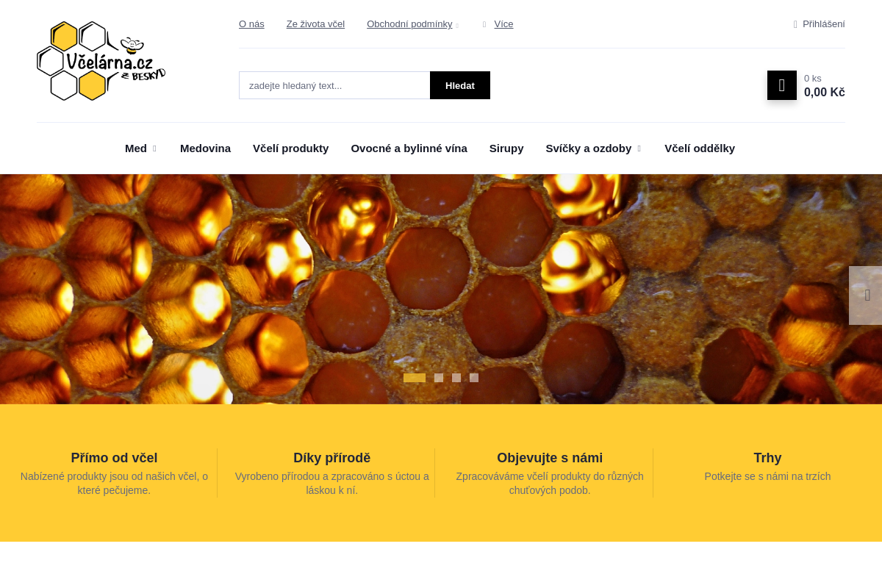Jump to the fourth carousel slide indicator
882x588 pixels.
click(x=474, y=378)
